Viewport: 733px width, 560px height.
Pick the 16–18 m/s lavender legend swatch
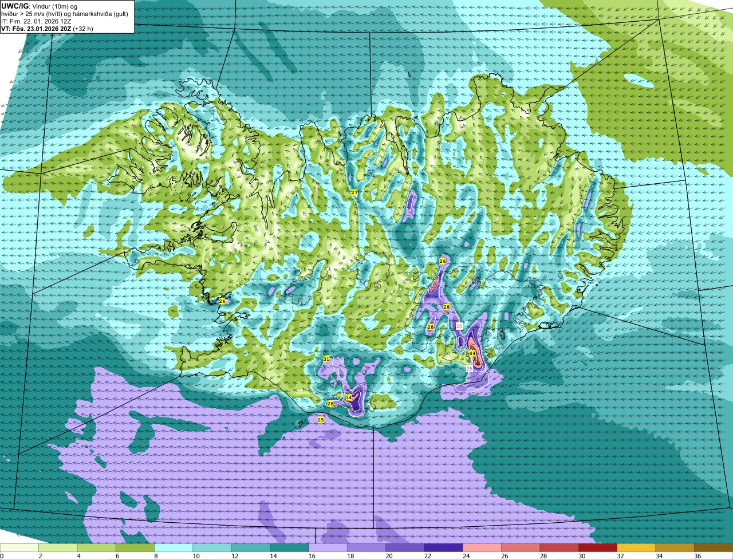tap(328, 548)
